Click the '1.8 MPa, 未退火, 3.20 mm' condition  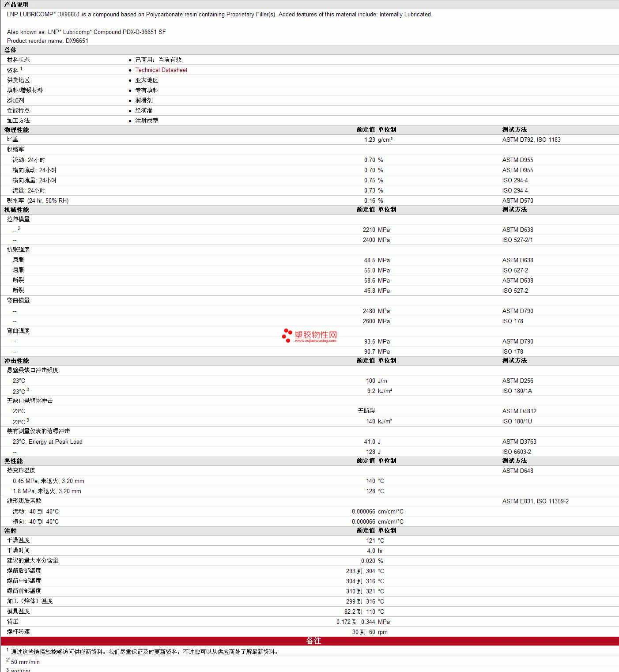[x=47, y=491]
